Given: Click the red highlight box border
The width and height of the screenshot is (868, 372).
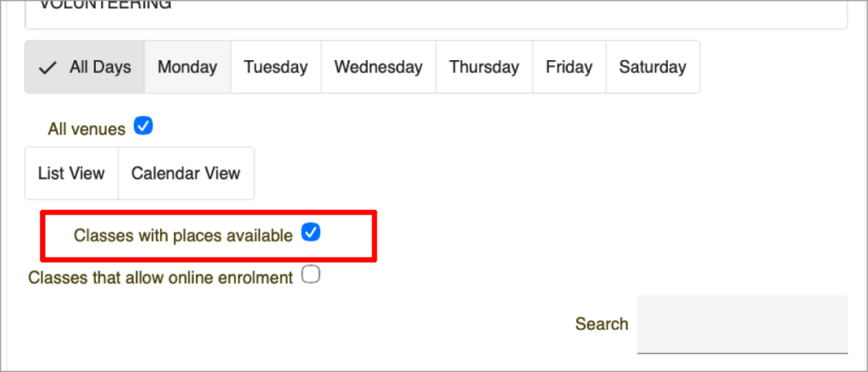Looking at the screenshot, I should (x=209, y=213).
